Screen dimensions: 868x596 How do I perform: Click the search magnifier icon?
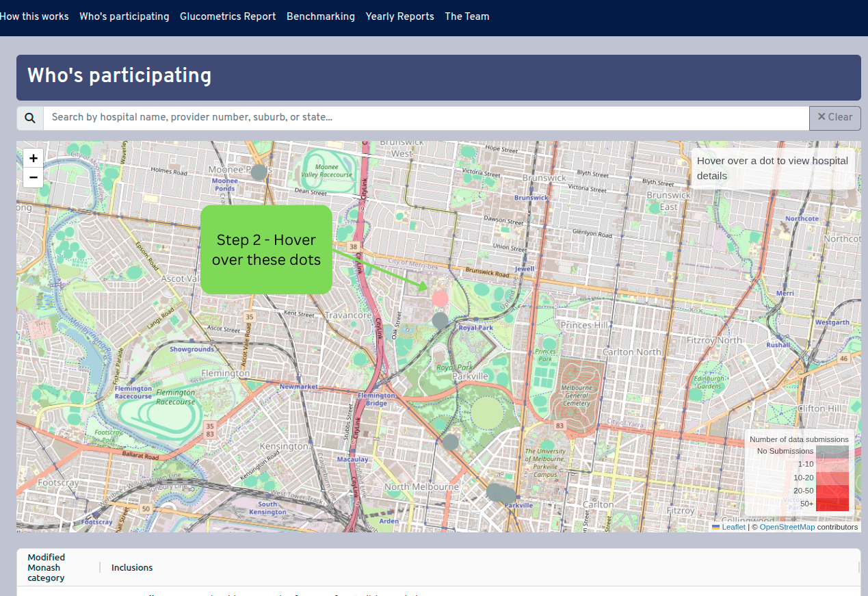[29, 117]
